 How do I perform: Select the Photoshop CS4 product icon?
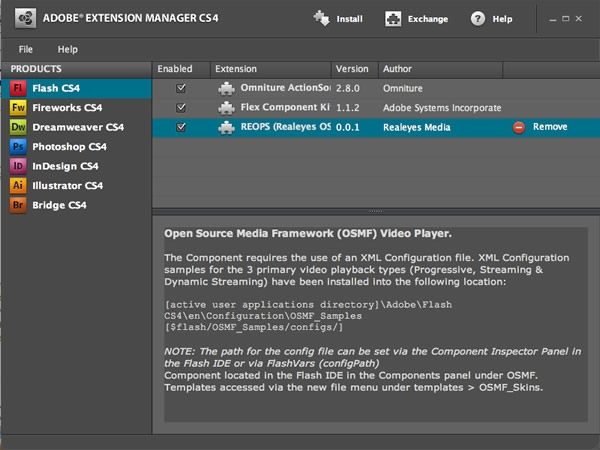(x=18, y=146)
